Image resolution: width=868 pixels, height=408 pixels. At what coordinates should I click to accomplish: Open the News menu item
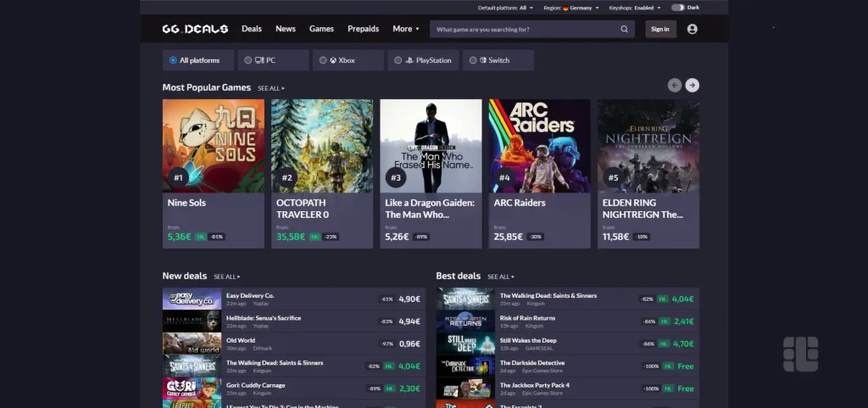286,29
